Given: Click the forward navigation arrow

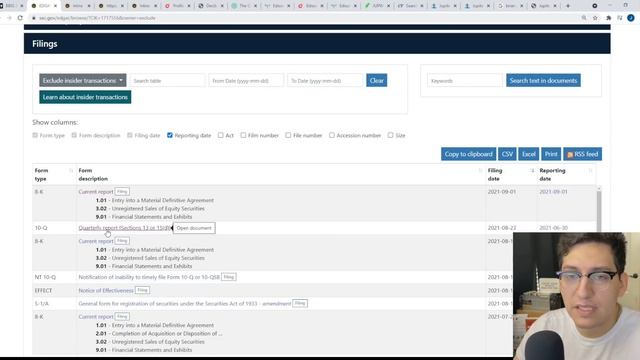Looking at the screenshot, I should [x=9, y=18].
